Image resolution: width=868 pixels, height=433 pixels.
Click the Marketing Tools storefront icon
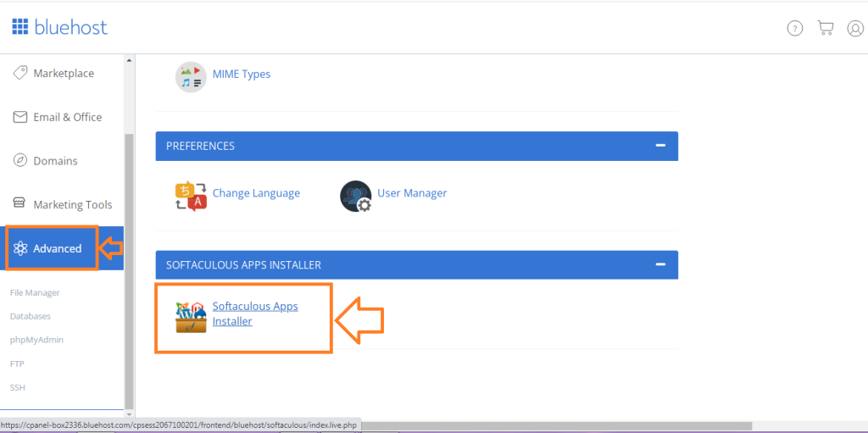pos(19,204)
